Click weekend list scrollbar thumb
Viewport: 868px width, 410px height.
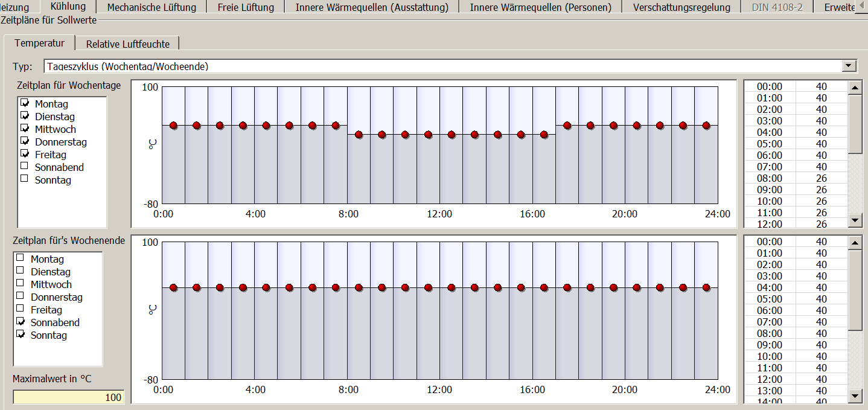pyautogui.click(x=855, y=290)
